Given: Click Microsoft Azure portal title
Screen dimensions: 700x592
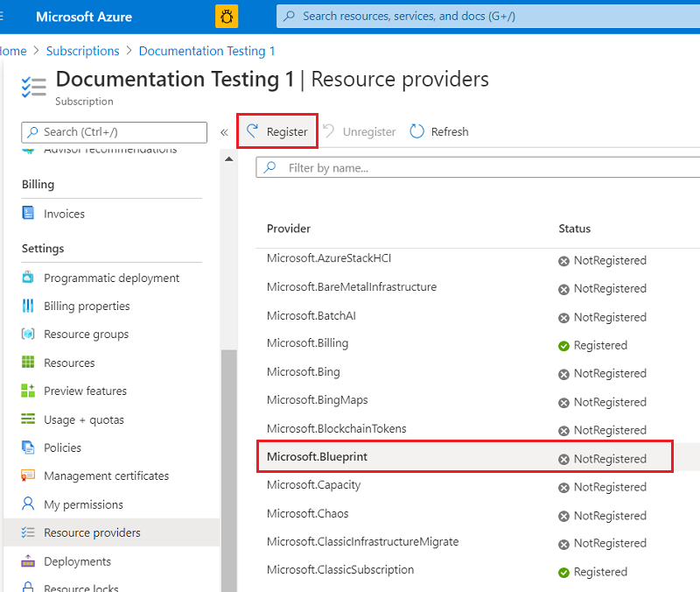Looking at the screenshot, I should [84, 17].
